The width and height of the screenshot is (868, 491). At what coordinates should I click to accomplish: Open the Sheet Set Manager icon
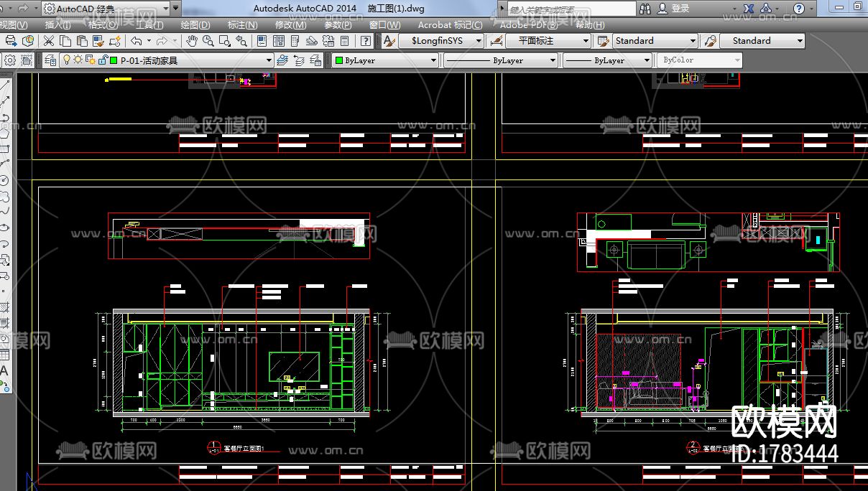(311, 41)
